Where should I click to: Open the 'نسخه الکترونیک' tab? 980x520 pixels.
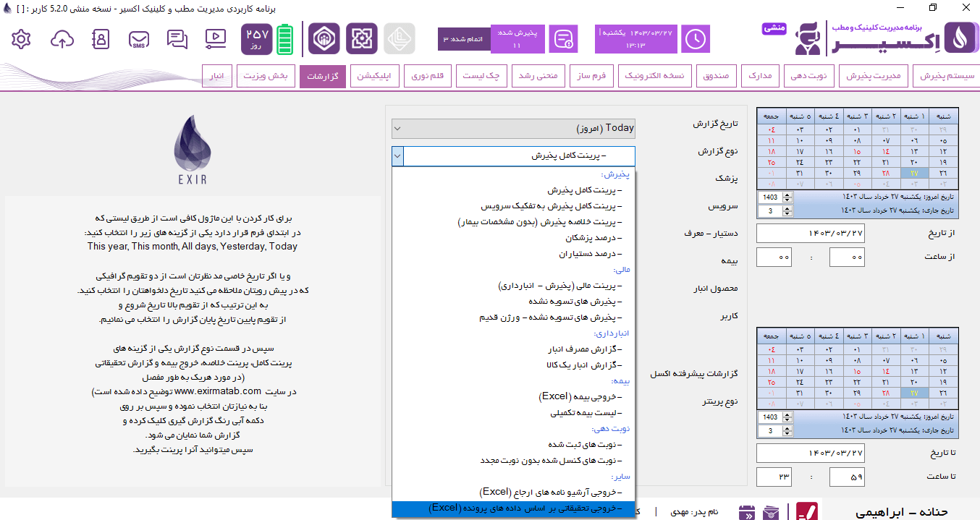656,76
